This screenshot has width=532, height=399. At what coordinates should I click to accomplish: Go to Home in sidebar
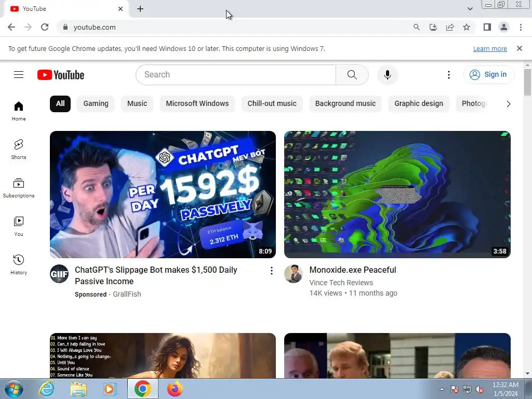point(19,111)
